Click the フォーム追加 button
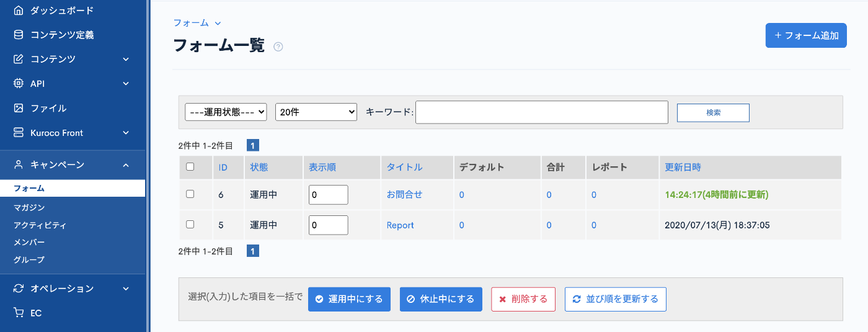Image resolution: width=868 pixels, height=332 pixels. 806,35
